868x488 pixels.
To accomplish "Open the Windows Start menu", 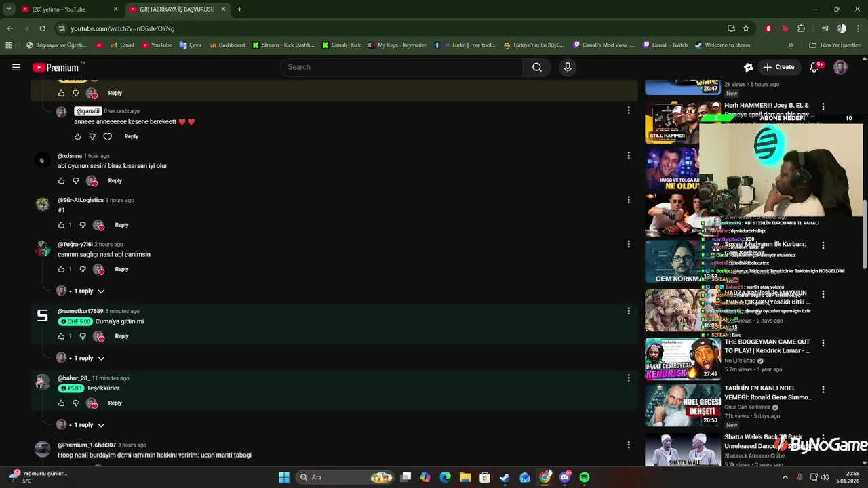I will point(284,477).
